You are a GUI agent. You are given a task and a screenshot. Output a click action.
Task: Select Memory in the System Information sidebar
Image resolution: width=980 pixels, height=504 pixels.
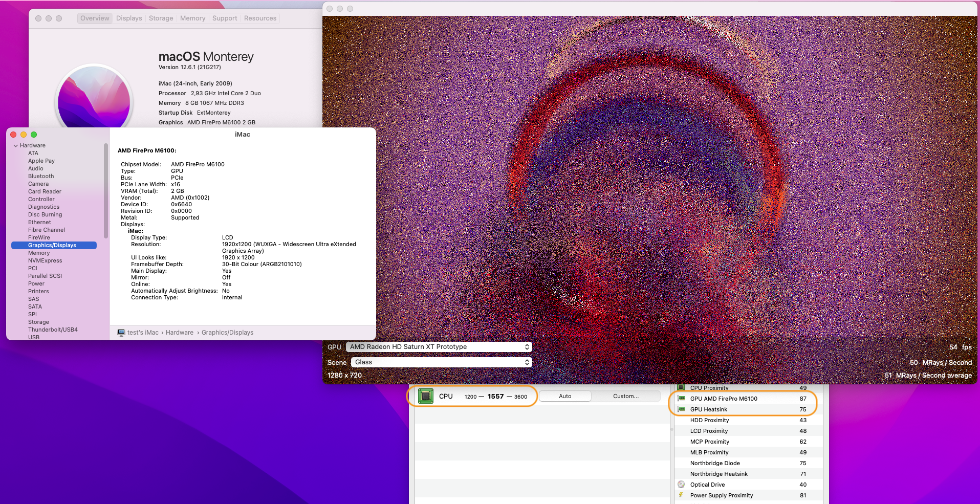(39, 253)
